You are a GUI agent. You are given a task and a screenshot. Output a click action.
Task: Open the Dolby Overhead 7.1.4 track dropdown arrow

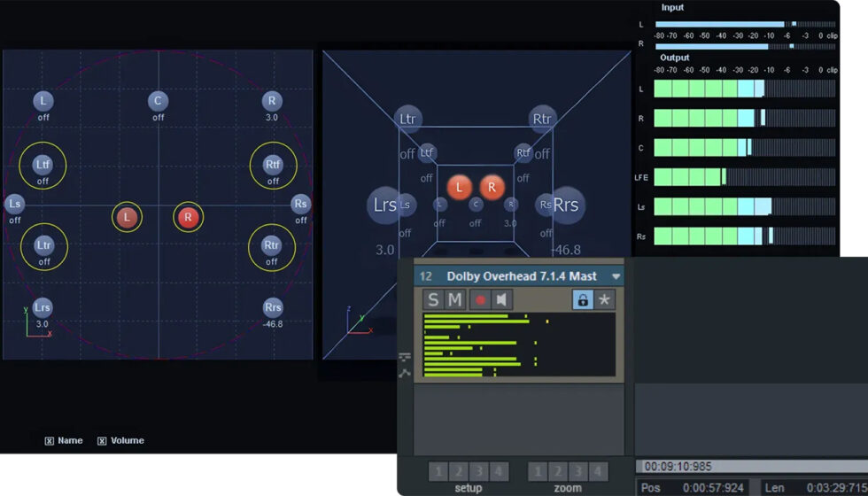616,277
